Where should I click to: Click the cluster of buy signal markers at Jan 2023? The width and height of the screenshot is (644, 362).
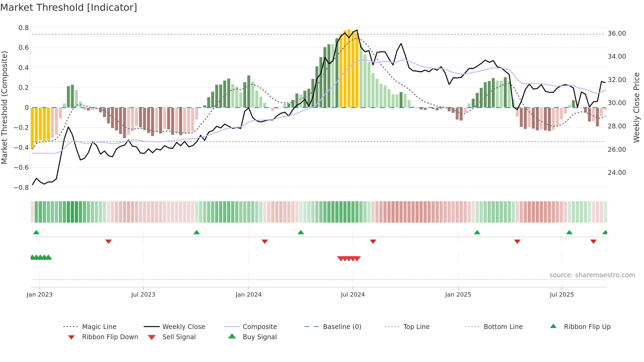41,257
